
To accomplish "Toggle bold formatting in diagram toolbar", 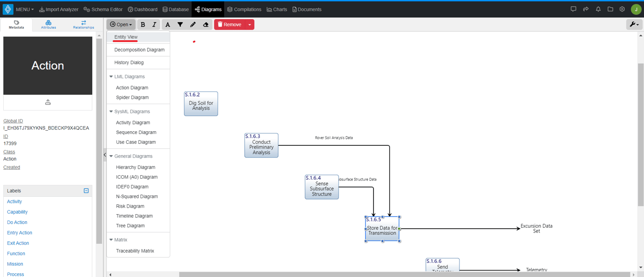I will tap(143, 24).
